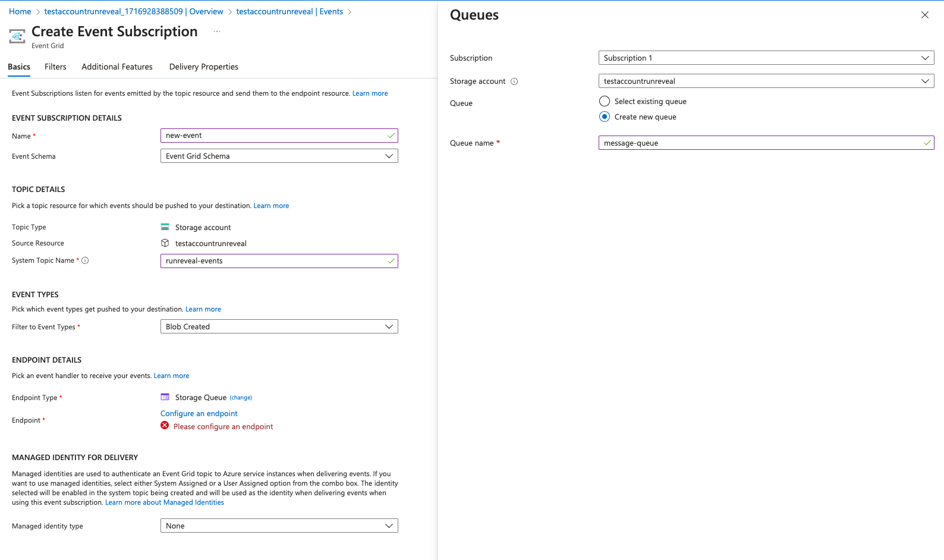Open the Subscription dropdown in Queues panel
Viewport: 944px width, 560px height.
[766, 58]
